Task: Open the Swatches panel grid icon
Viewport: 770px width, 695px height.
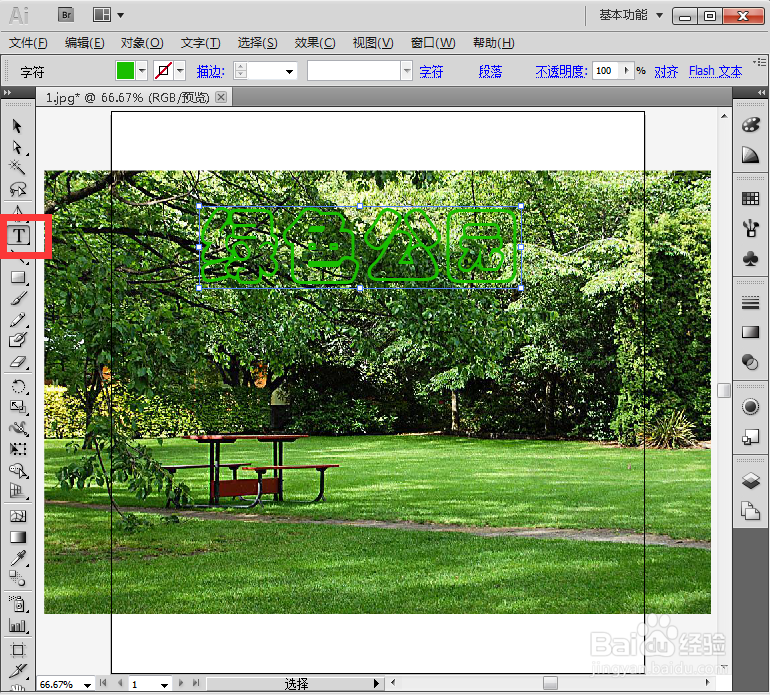Action: 750,199
